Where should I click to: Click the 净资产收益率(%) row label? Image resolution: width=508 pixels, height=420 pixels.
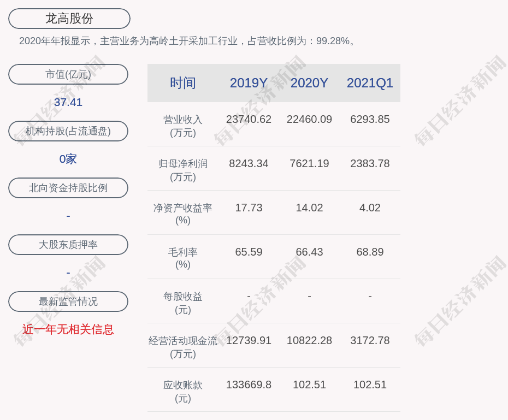point(183,214)
